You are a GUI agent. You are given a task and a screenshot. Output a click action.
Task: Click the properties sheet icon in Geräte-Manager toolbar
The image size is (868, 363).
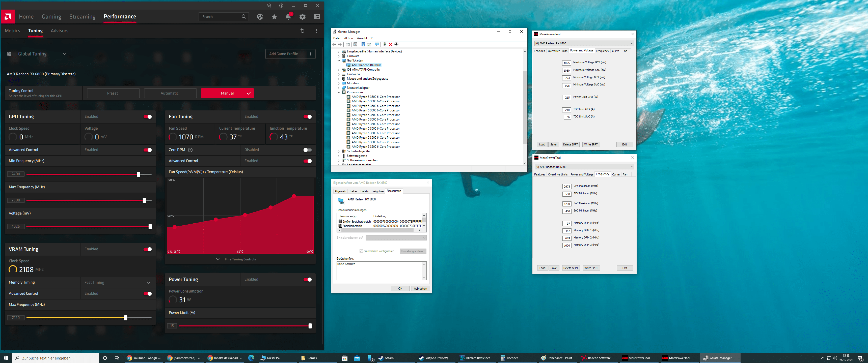(355, 44)
